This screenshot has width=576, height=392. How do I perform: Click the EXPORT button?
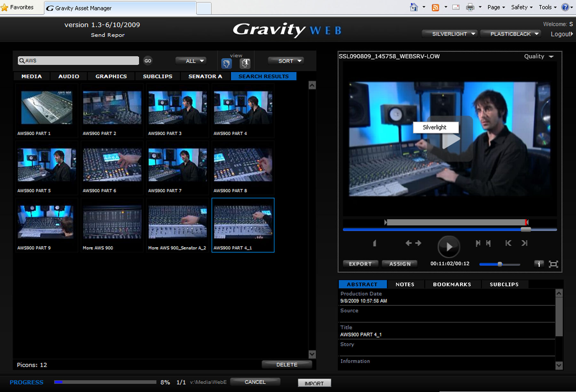[360, 264]
